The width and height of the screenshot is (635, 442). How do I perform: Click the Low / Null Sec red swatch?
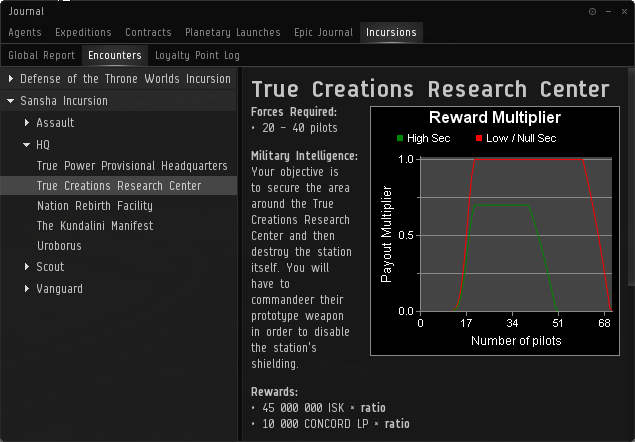coord(479,138)
